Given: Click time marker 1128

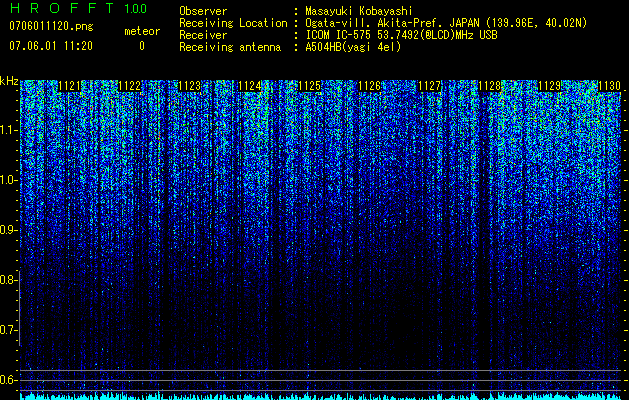Looking at the screenshot, I should tap(490, 86).
